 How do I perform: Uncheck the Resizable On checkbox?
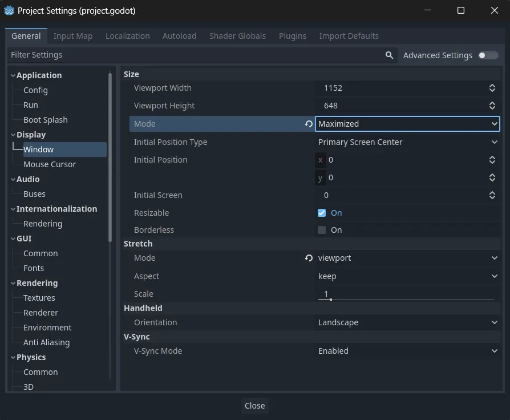tap(322, 213)
